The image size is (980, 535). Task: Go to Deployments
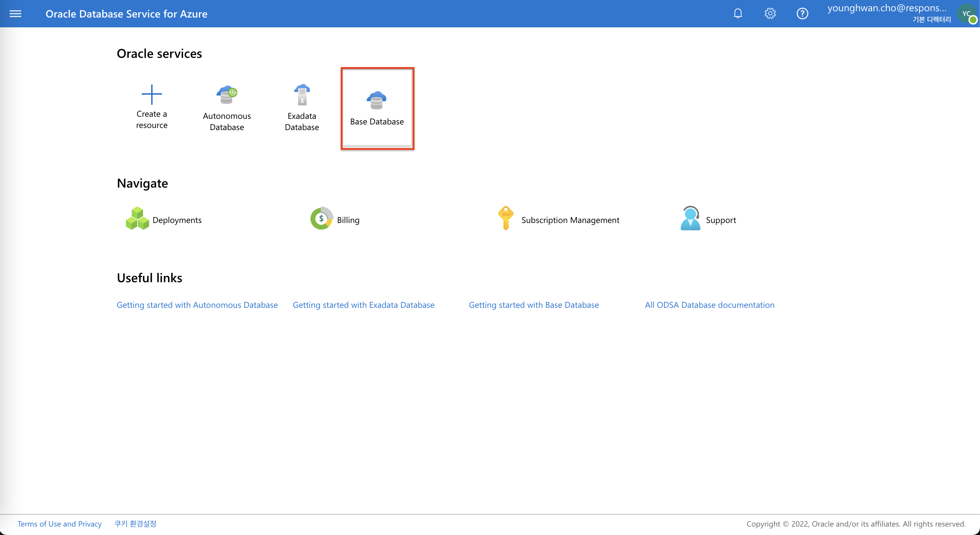click(177, 220)
